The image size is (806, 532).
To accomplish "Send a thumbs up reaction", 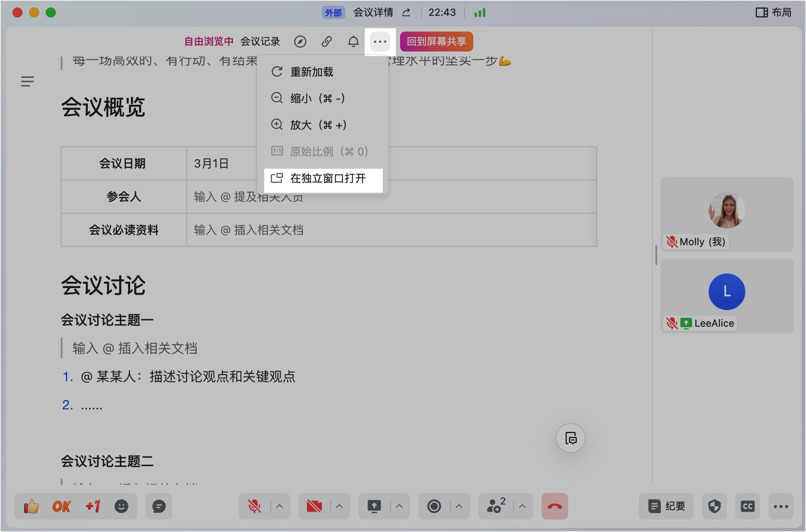I will coord(31,506).
